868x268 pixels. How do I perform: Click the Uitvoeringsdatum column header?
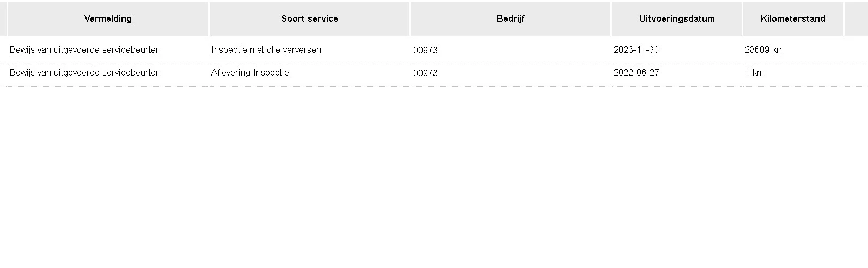(x=677, y=19)
